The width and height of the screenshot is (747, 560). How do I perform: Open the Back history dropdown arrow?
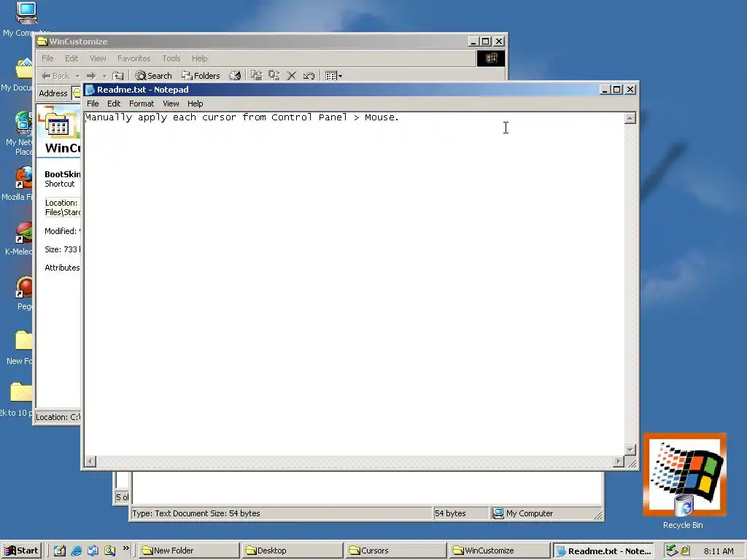point(77,76)
